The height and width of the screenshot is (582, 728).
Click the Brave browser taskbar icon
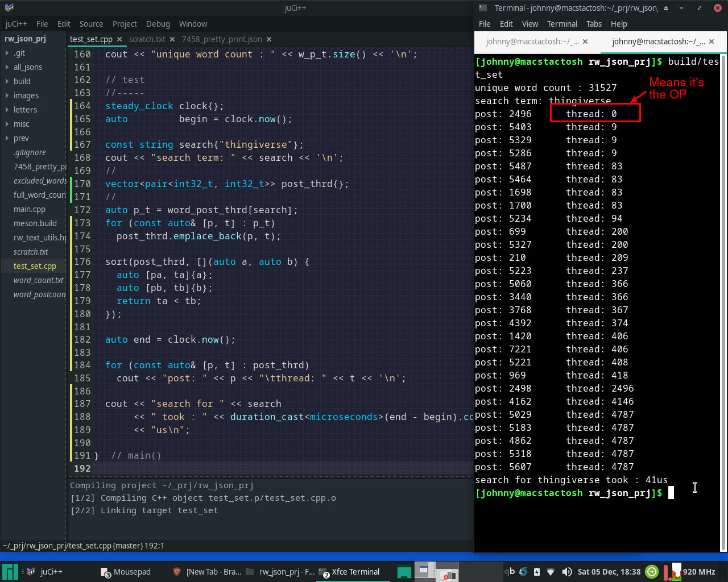click(x=177, y=572)
